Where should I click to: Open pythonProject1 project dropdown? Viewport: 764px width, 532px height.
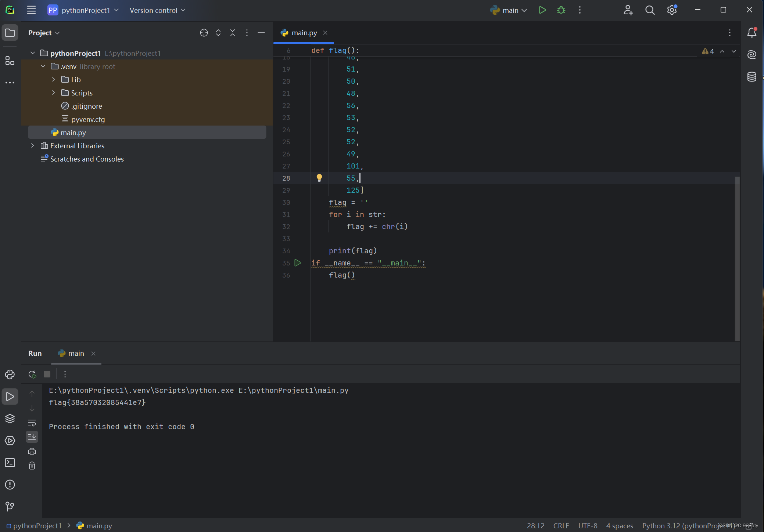click(x=83, y=10)
